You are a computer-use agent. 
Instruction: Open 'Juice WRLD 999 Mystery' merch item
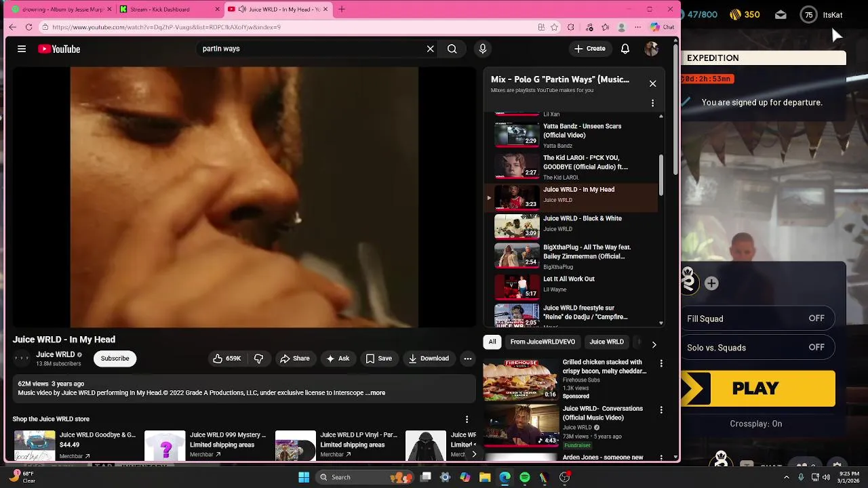pyautogui.click(x=205, y=445)
